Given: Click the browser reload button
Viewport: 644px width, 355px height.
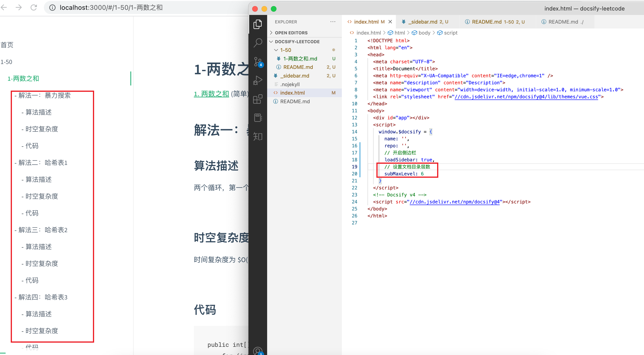Looking at the screenshot, I should click(34, 7).
